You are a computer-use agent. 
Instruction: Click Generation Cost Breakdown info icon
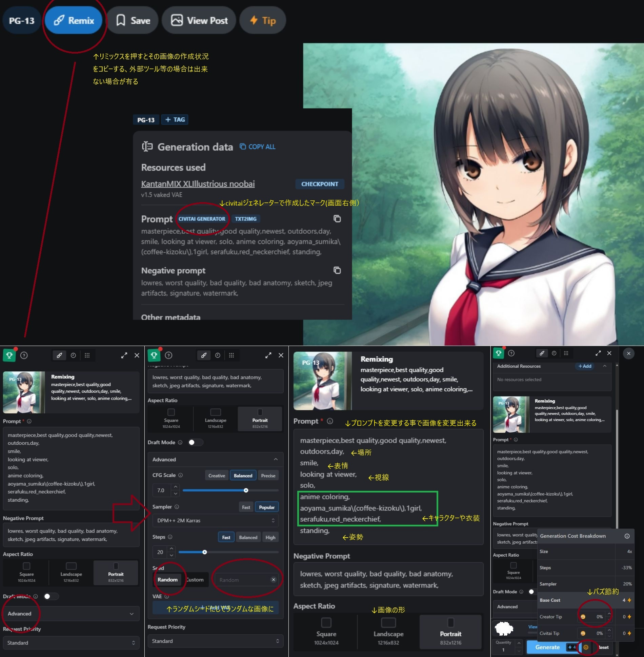pos(627,536)
